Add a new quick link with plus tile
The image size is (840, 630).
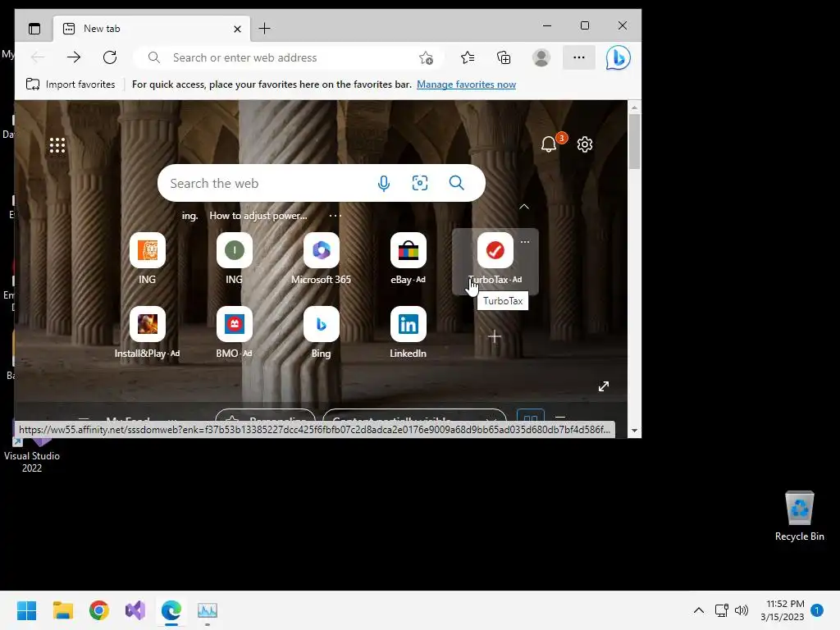coord(495,337)
